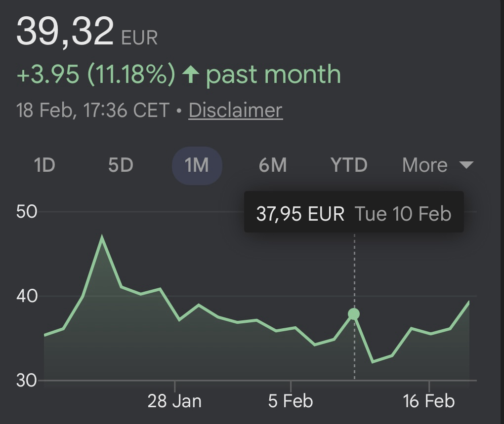
Task: Click the highest peak of the chart line
Action: (102, 237)
